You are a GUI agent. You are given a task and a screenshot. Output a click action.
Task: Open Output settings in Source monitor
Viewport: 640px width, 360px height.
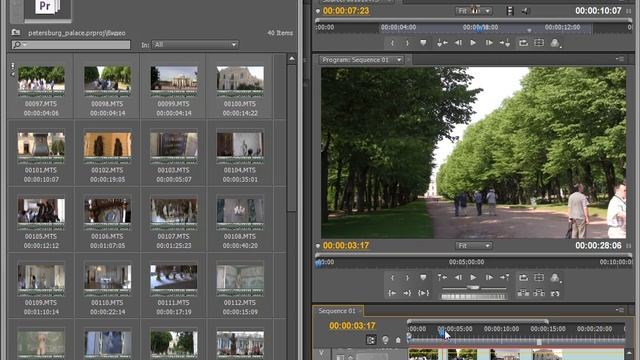point(555,43)
